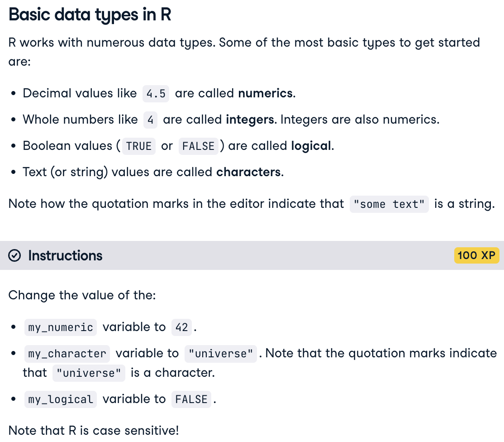The height and width of the screenshot is (442, 504).
Task: Click 'Change the value of the:' text
Action: click(82, 295)
